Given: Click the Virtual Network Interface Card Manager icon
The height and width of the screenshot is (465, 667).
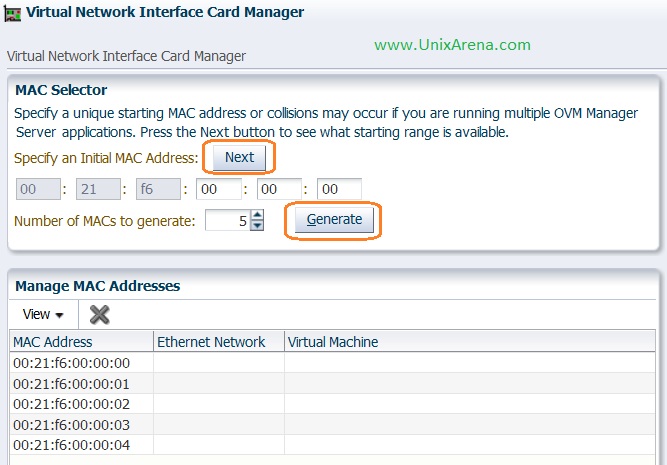Looking at the screenshot, I should point(12,14).
